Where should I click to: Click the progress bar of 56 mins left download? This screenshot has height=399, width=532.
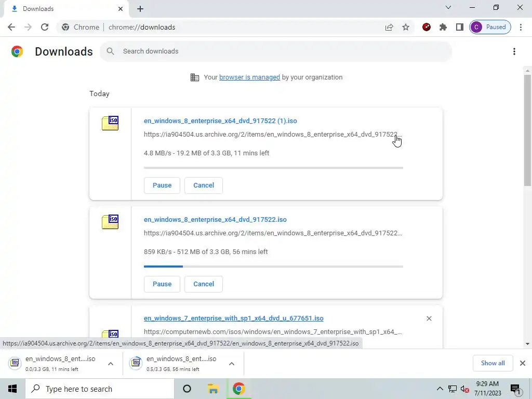pyautogui.click(x=273, y=267)
